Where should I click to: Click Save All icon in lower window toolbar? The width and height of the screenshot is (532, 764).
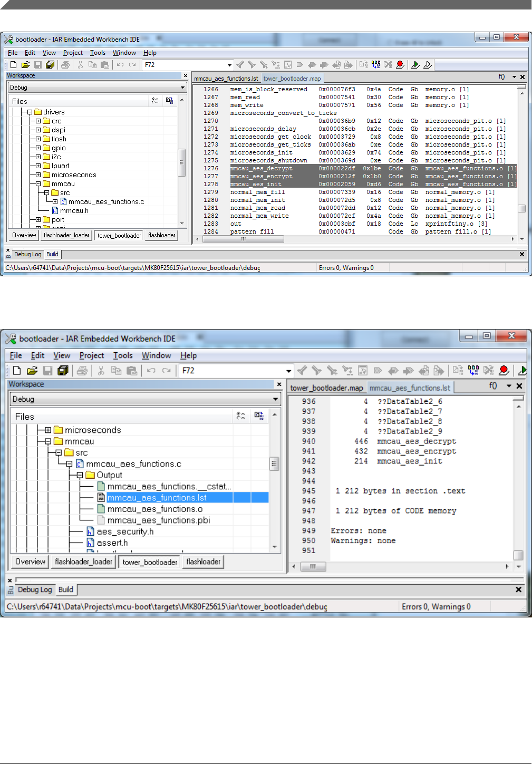[63, 371]
